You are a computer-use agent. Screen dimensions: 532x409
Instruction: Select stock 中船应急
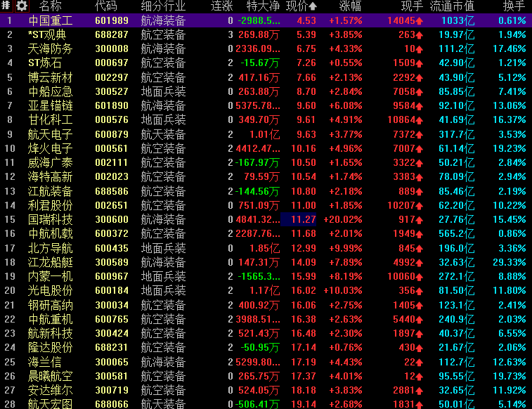pos(50,91)
